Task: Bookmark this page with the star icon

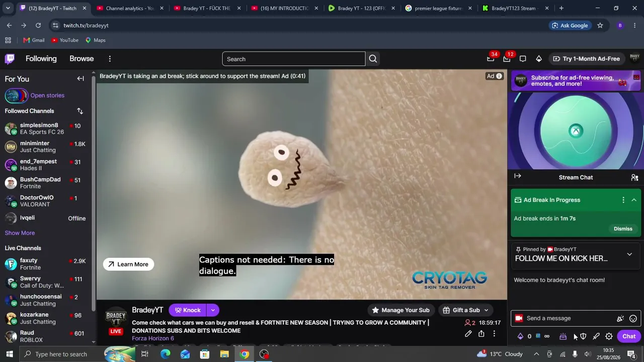Action: coord(600,25)
